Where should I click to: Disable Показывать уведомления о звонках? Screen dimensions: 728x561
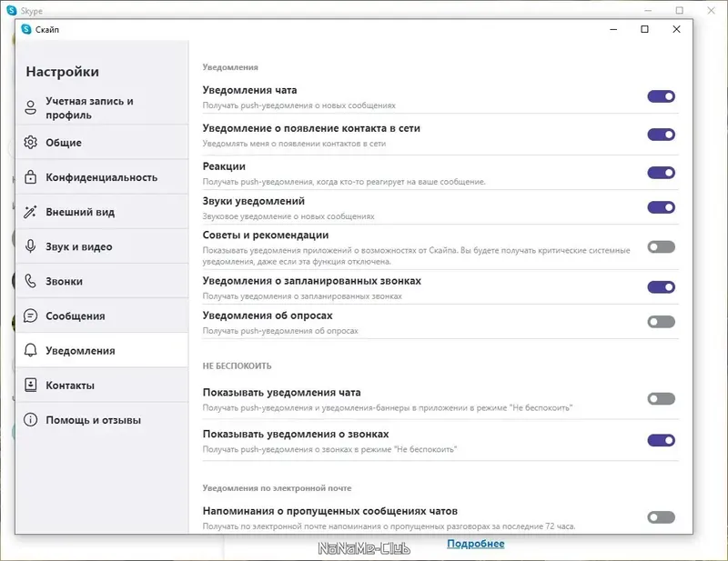pos(663,440)
